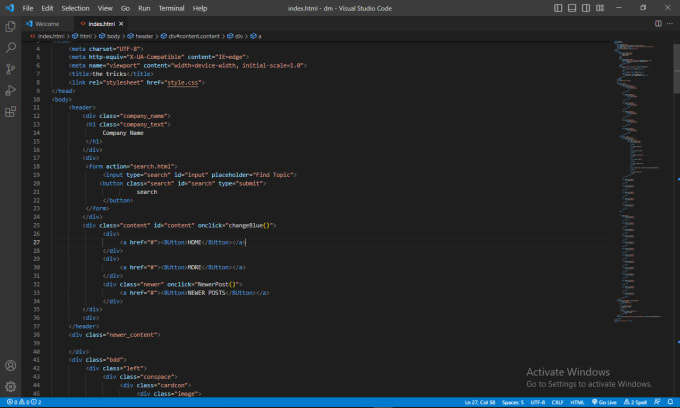The image size is (680, 408).
Task: Open the Customize Layout icon
Action: click(600, 8)
